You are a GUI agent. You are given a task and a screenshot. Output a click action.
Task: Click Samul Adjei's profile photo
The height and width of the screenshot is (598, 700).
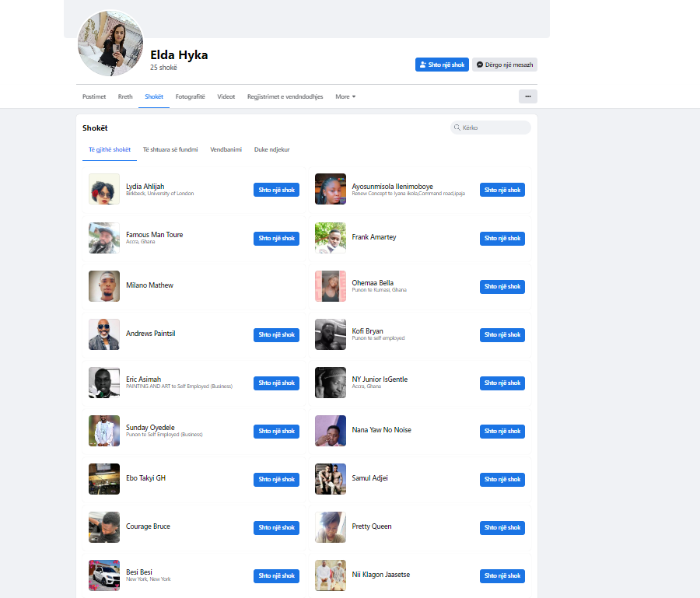coord(330,479)
